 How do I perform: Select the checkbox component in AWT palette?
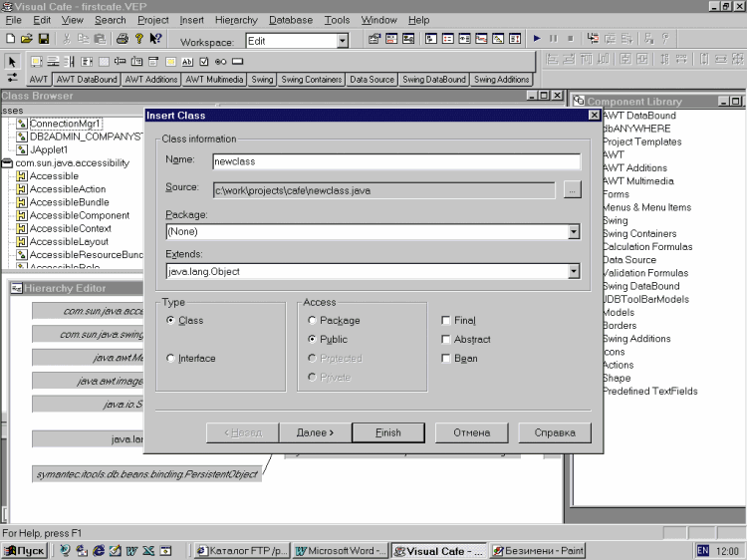point(204,62)
